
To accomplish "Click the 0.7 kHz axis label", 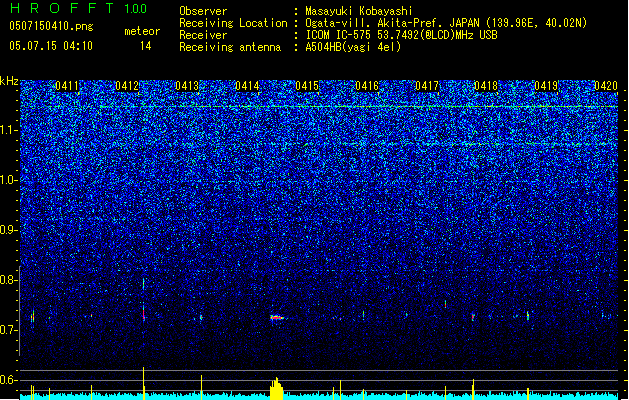I will click(9, 330).
